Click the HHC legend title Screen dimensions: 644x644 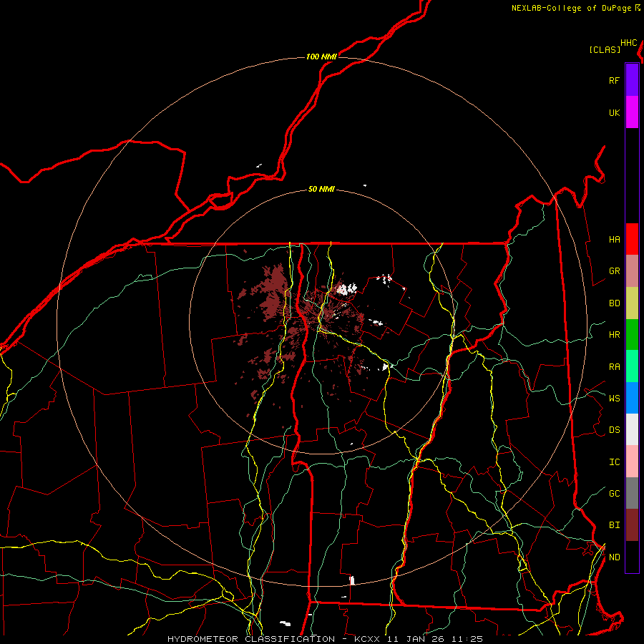(628, 43)
